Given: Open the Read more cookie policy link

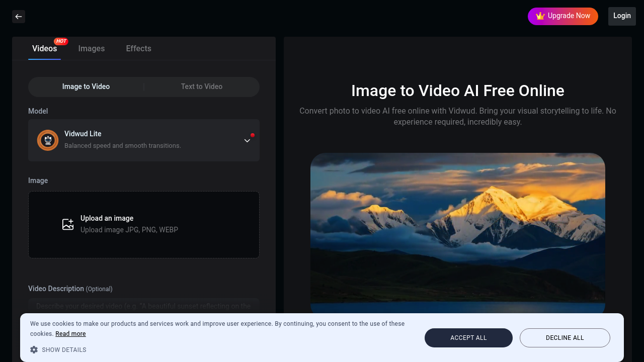Looking at the screenshot, I should pos(70,333).
